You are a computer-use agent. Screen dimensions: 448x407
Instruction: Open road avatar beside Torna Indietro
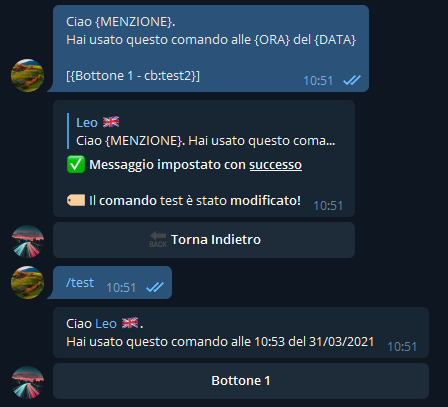27,241
